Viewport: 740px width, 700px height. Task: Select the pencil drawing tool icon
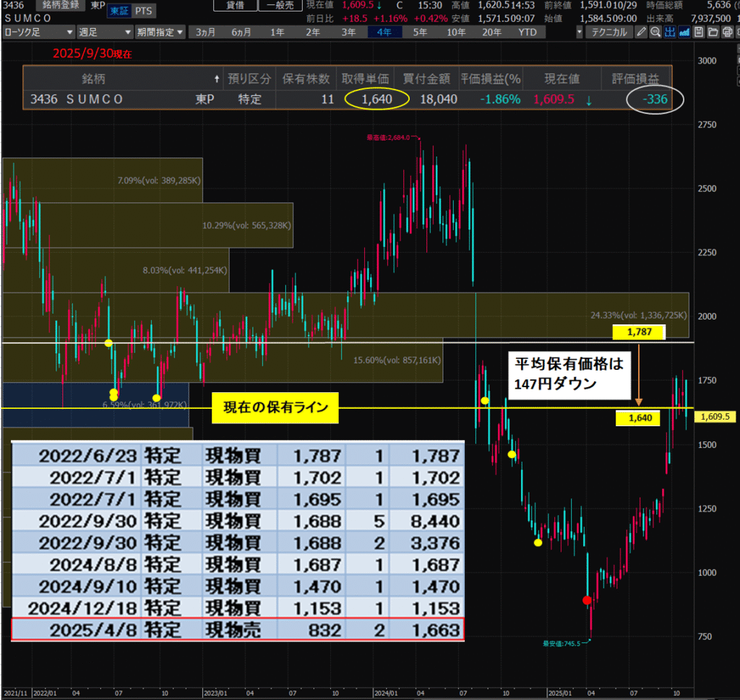pos(640,32)
